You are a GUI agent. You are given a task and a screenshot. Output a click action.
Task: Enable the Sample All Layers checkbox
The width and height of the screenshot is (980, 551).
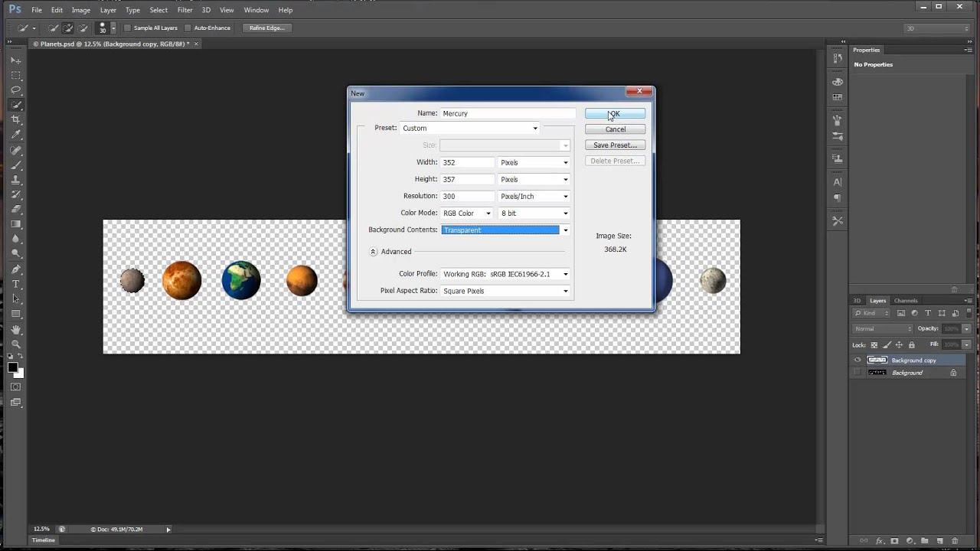[x=128, y=28]
